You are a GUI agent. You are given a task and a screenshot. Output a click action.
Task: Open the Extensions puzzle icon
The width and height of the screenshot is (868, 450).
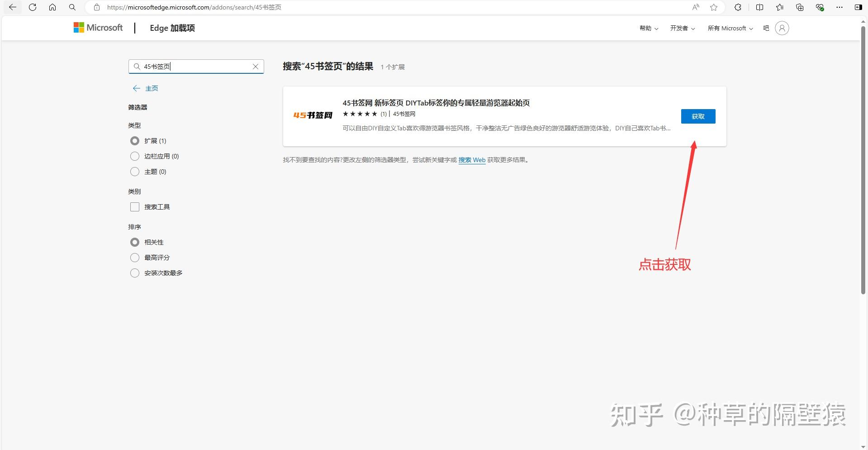point(738,7)
